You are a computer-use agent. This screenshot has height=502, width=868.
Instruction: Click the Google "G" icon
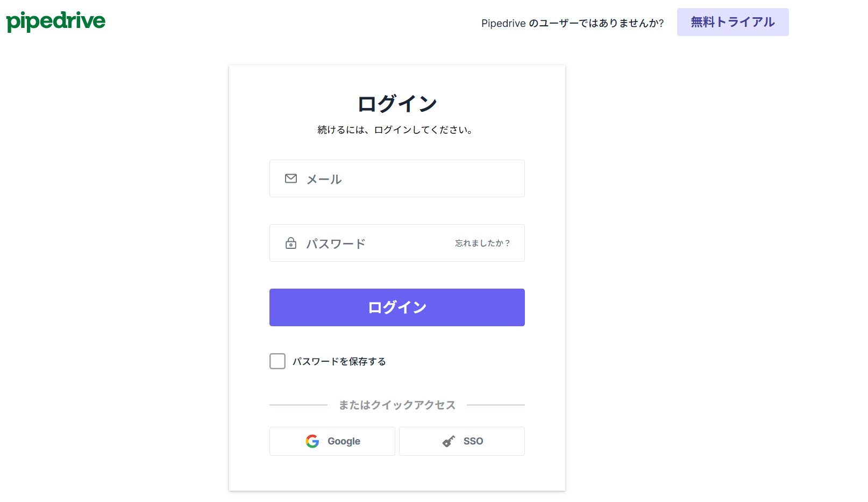point(312,441)
